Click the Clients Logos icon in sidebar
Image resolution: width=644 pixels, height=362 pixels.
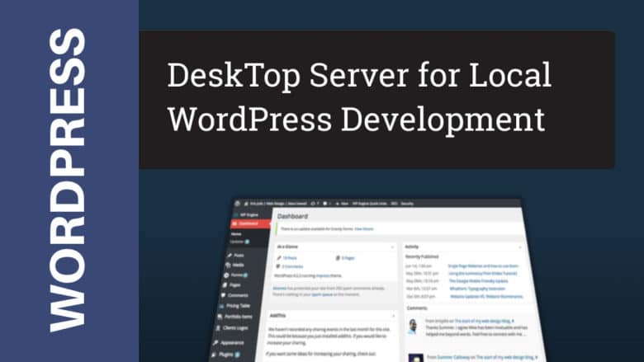pos(218,328)
